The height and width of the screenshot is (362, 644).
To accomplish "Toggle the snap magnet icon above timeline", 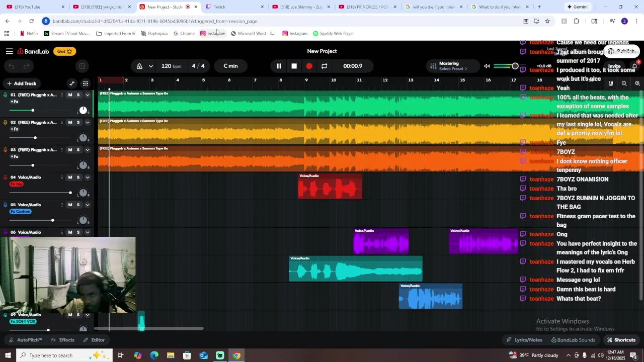I will coord(611,83).
